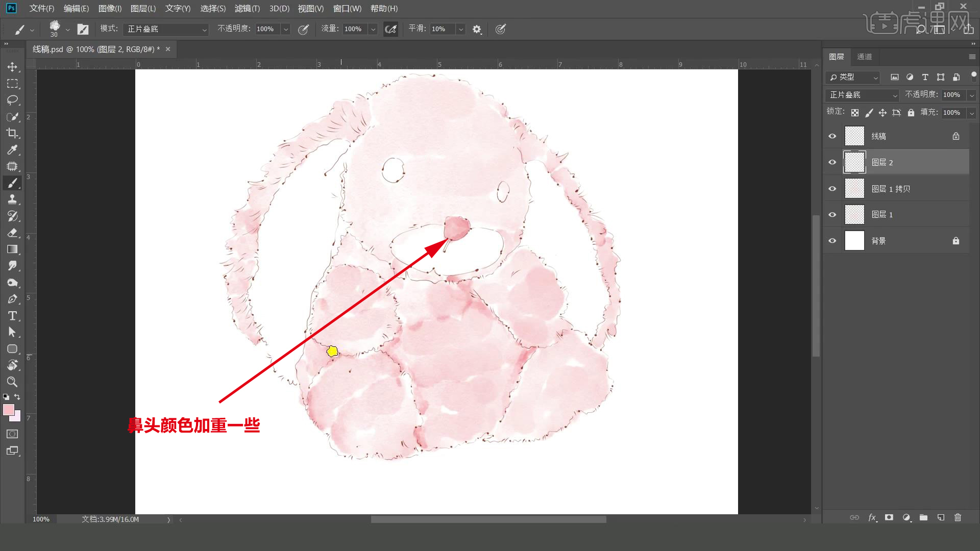Open brush mode 正片叠底 dropdown
Viewport: 980px width, 551px height.
click(x=166, y=29)
